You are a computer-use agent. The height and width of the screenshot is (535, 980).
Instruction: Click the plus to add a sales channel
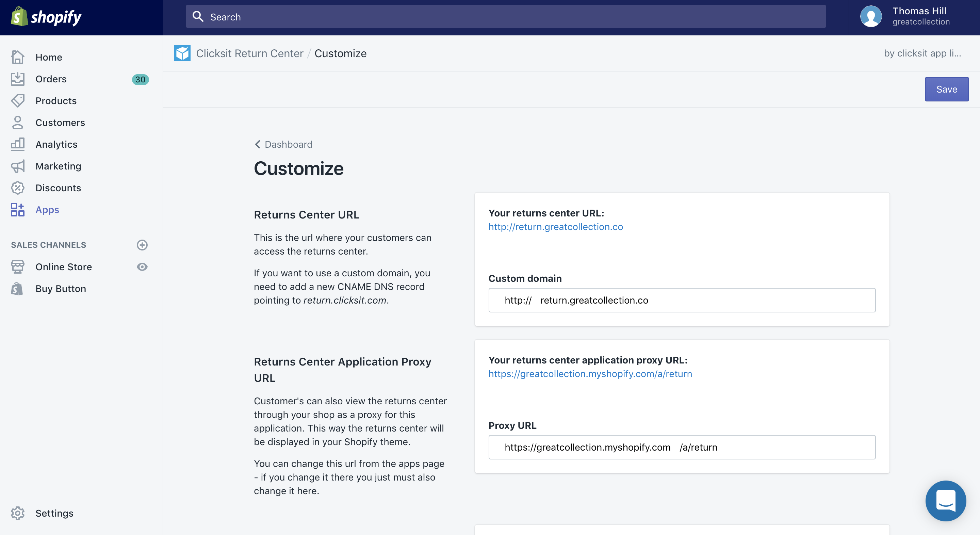click(142, 245)
